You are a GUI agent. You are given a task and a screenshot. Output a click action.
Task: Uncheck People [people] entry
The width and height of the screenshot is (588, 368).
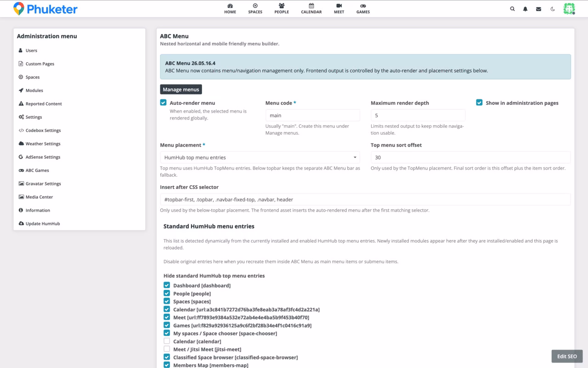167,293
